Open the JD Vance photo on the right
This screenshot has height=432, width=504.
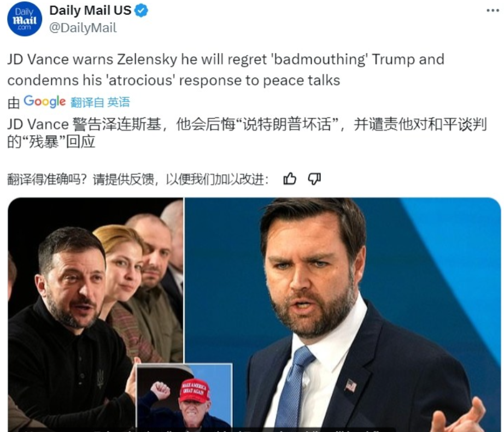coord(343,315)
